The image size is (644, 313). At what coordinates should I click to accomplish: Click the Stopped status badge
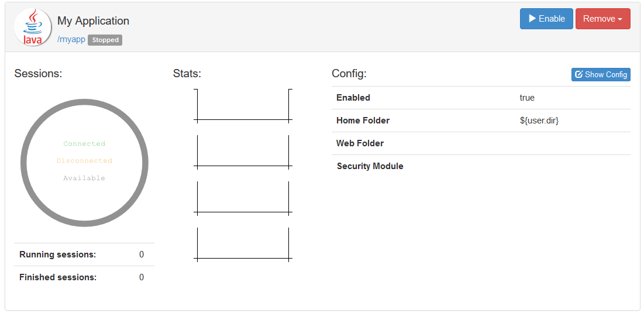pyautogui.click(x=105, y=40)
